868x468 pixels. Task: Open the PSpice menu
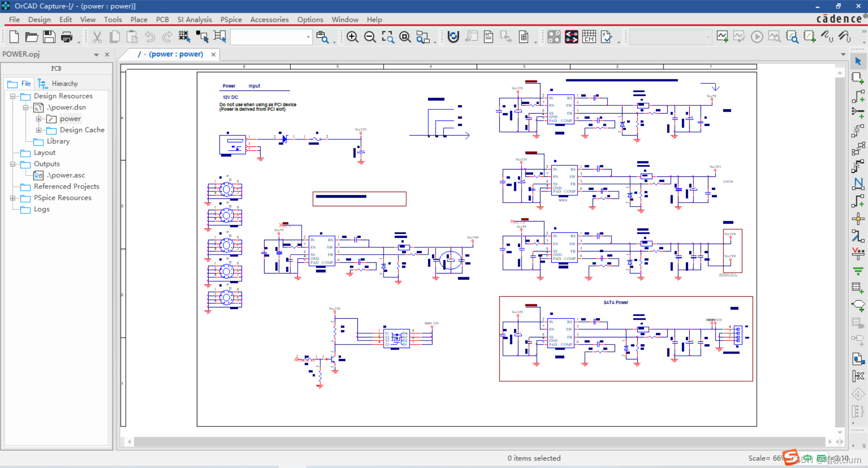pos(231,19)
